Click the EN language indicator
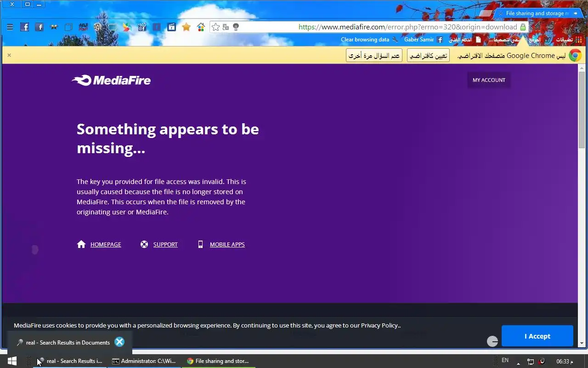The width and height of the screenshot is (588, 368). coord(505,361)
